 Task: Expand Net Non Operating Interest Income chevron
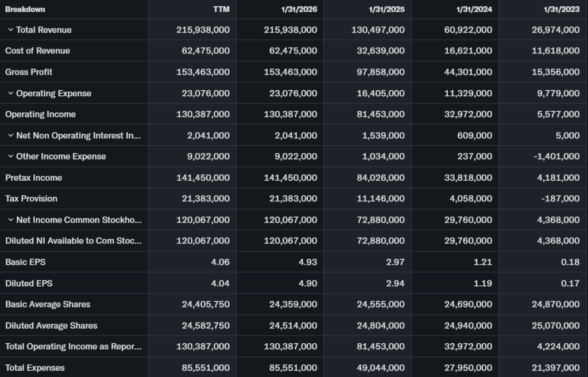(x=10, y=135)
